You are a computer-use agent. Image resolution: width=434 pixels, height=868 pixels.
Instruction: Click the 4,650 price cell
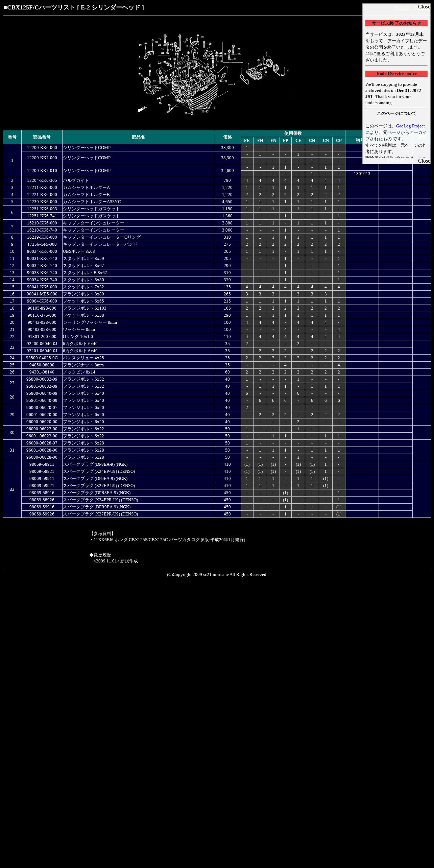[x=227, y=202]
